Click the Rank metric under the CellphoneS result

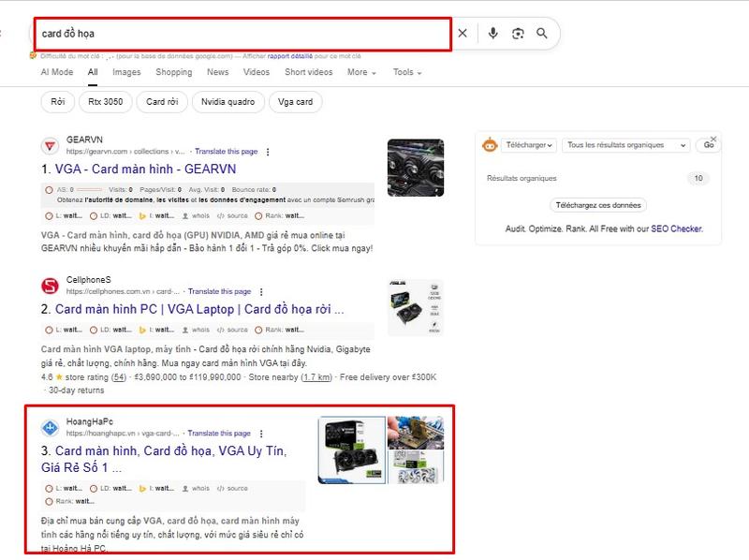tap(279, 330)
